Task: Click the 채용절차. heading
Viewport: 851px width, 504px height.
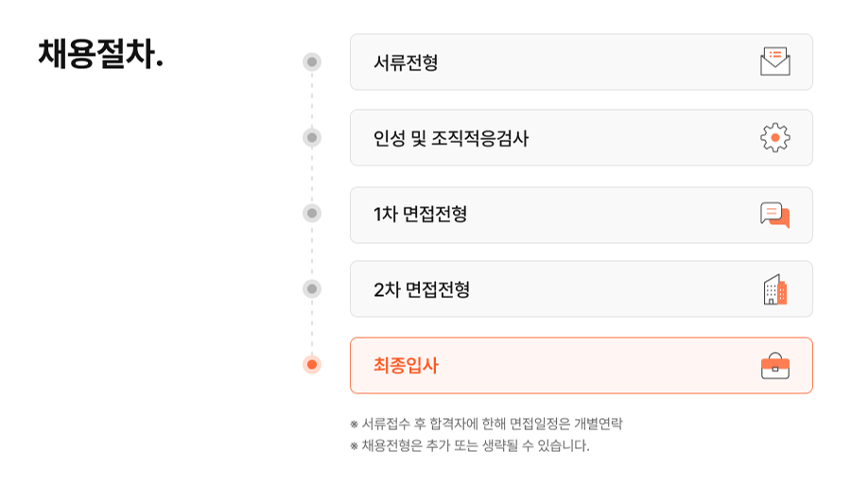Action: [x=100, y=54]
